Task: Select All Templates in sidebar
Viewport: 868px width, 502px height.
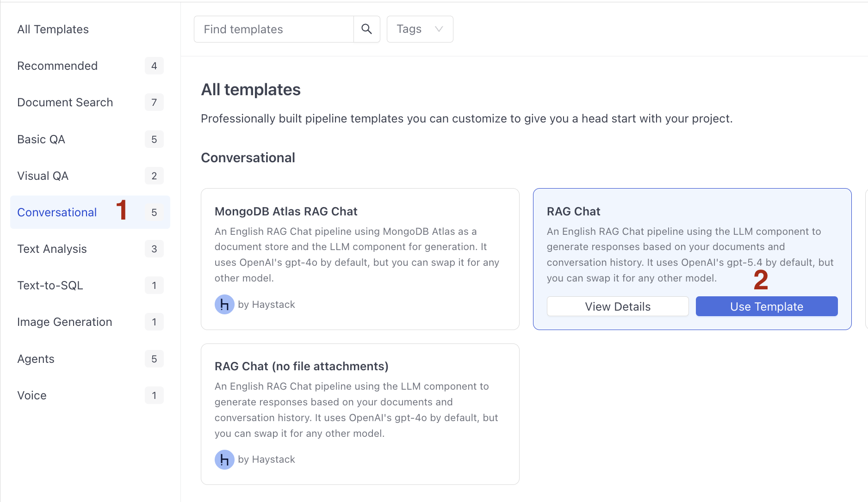Action: (53, 29)
